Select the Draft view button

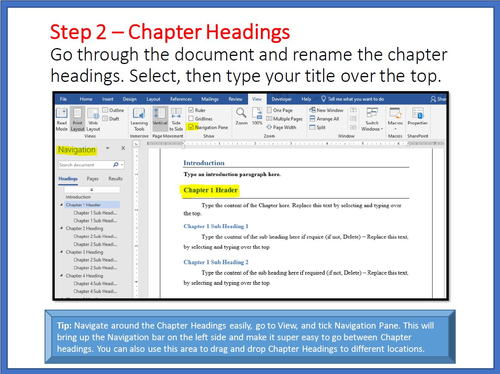[111, 119]
